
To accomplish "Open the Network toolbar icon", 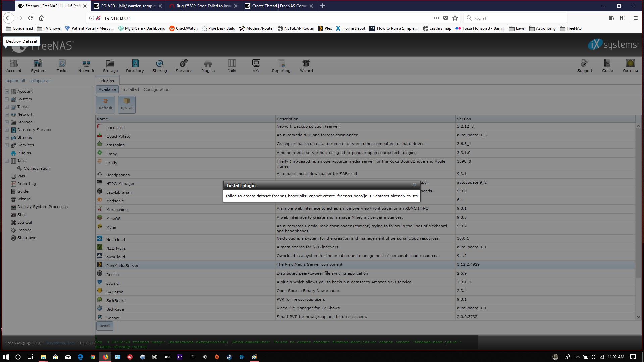I will click(86, 66).
